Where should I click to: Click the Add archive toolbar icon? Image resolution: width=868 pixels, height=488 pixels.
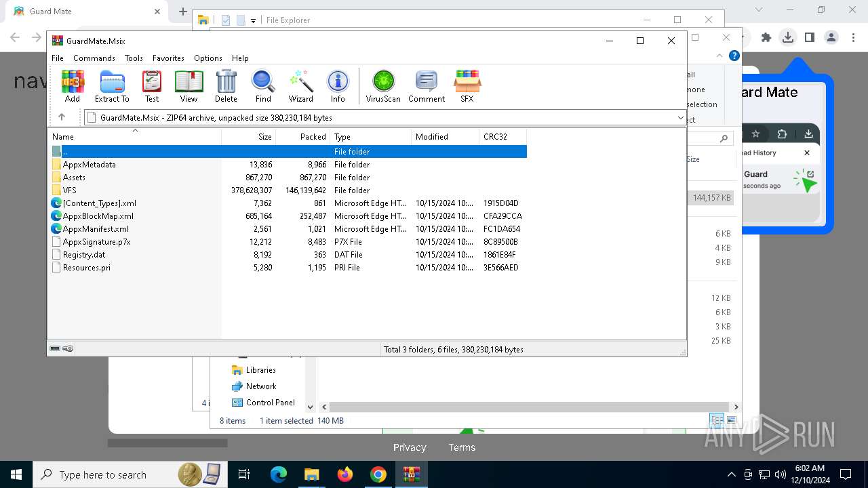pos(73,86)
